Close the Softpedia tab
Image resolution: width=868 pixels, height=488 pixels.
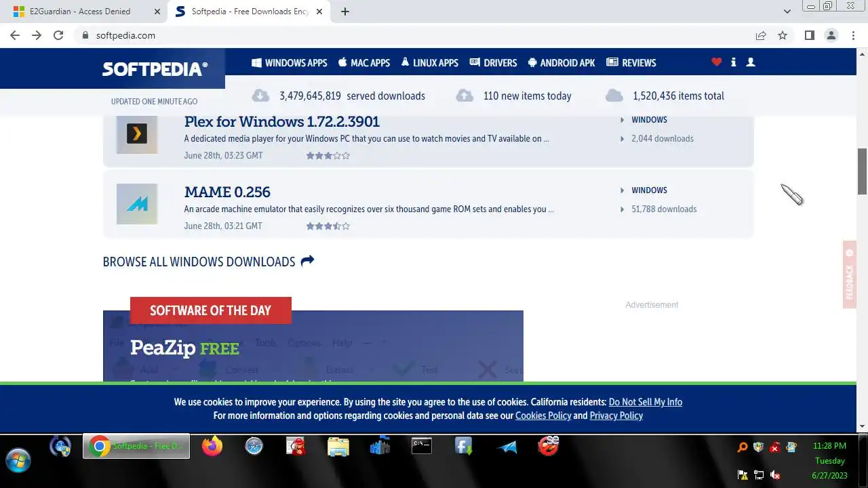[x=319, y=12]
